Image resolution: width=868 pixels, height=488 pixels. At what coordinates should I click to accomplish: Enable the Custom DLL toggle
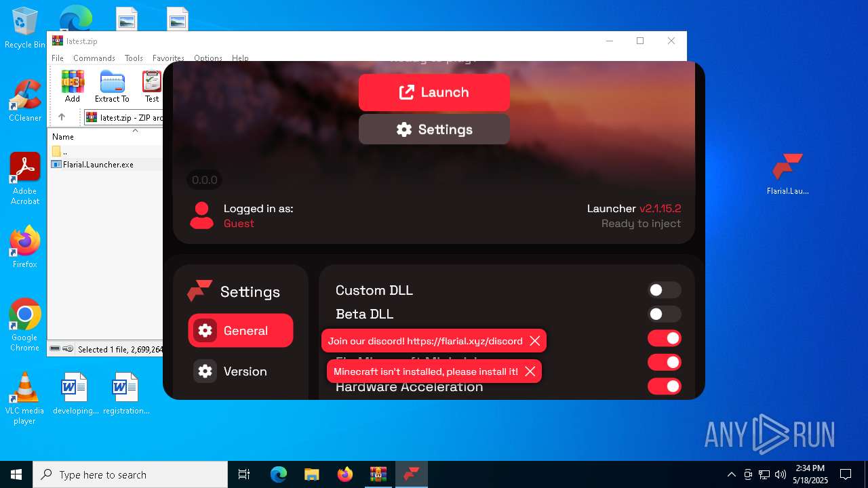[664, 290]
